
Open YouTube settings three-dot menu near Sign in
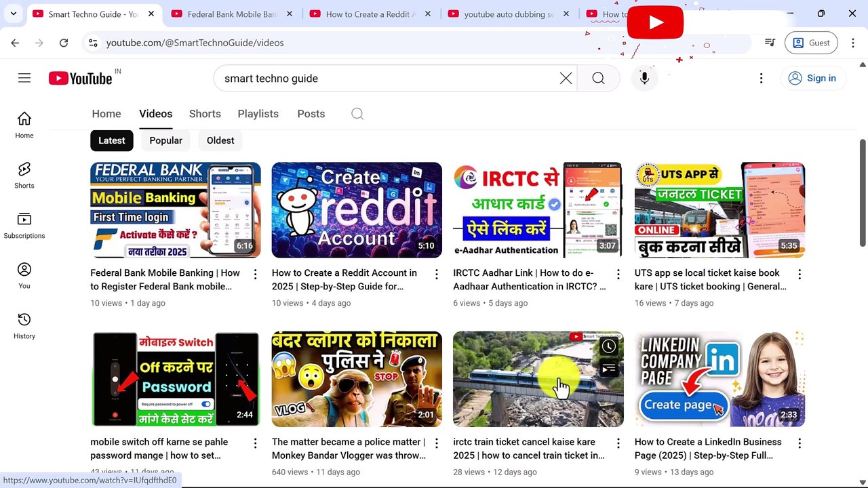tap(761, 79)
